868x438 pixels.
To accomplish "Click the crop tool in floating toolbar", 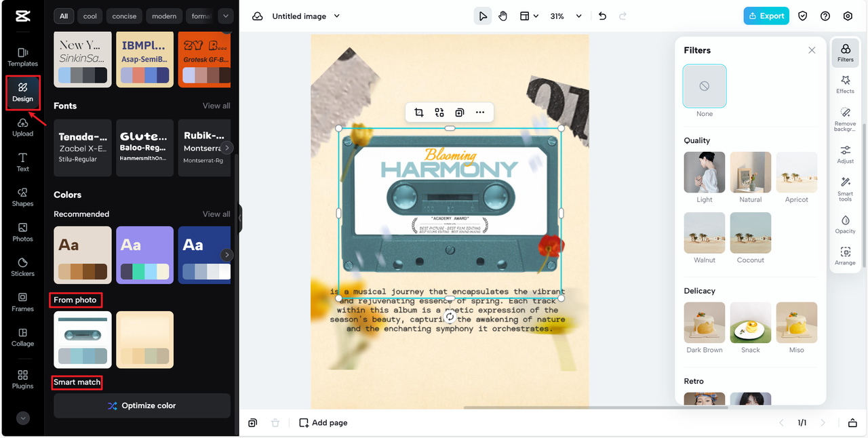I will click(418, 113).
